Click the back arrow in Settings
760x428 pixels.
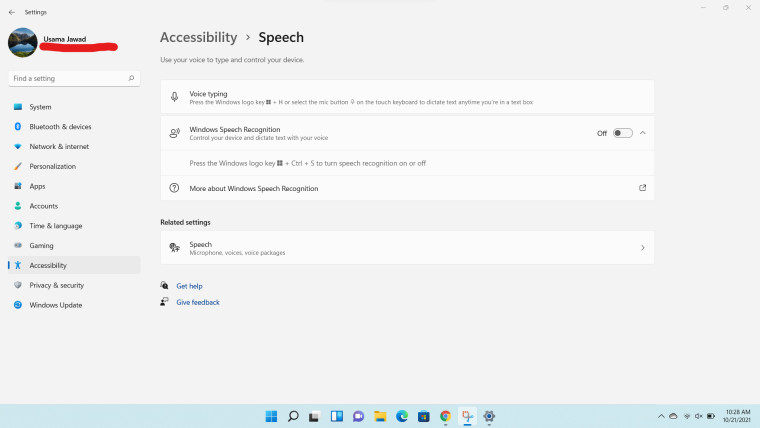coord(12,12)
